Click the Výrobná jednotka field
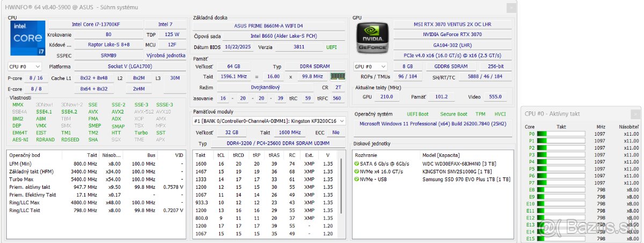This screenshot has width=644, height=243. coord(166,55)
